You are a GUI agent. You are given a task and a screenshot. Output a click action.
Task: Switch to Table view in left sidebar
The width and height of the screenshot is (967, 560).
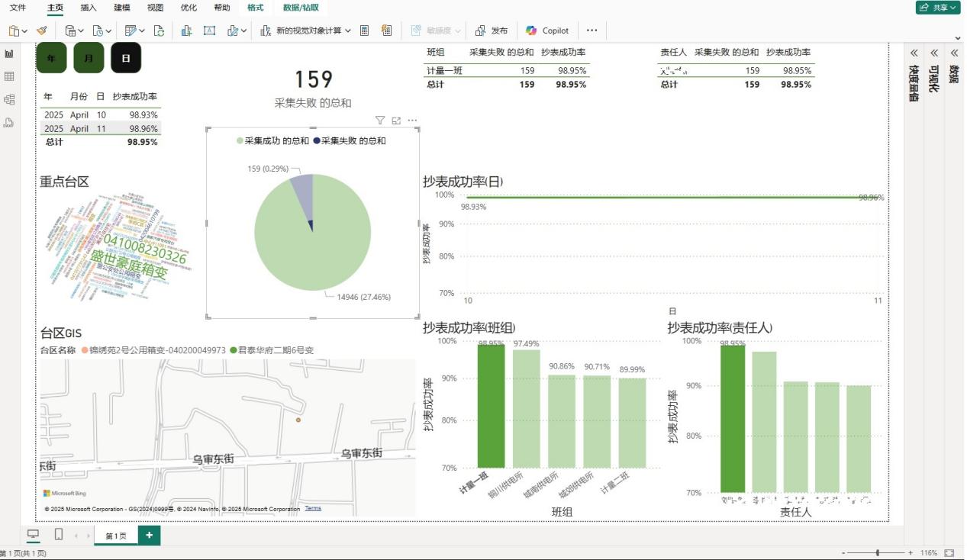(9, 76)
